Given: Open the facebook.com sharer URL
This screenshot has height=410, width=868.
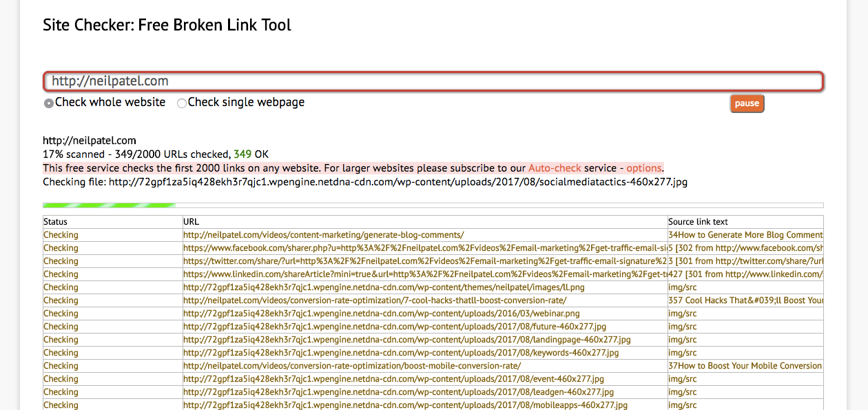Looking at the screenshot, I should (x=424, y=248).
